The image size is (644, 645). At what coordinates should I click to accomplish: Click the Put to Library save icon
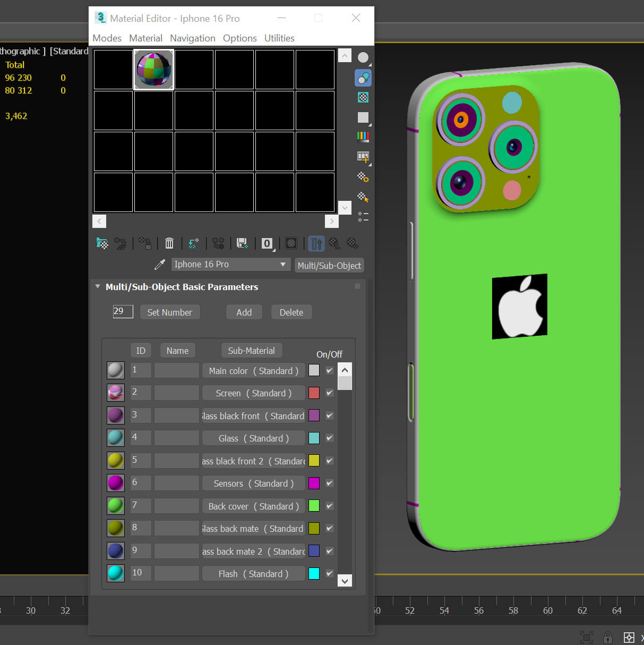[x=242, y=243]
